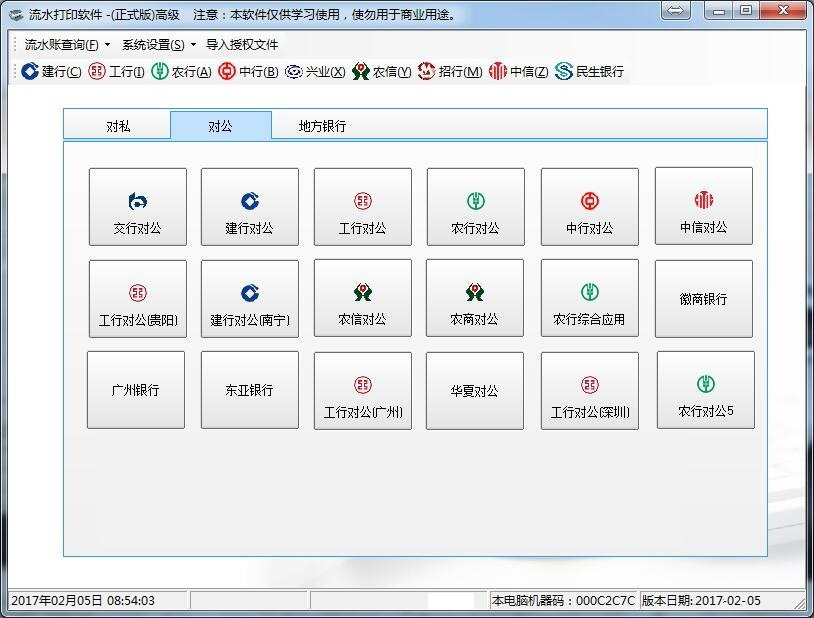The height and width of the screenshot is (618, 814).
Task: Open 建行对公(南宁) tile
Action: point(250,299)
